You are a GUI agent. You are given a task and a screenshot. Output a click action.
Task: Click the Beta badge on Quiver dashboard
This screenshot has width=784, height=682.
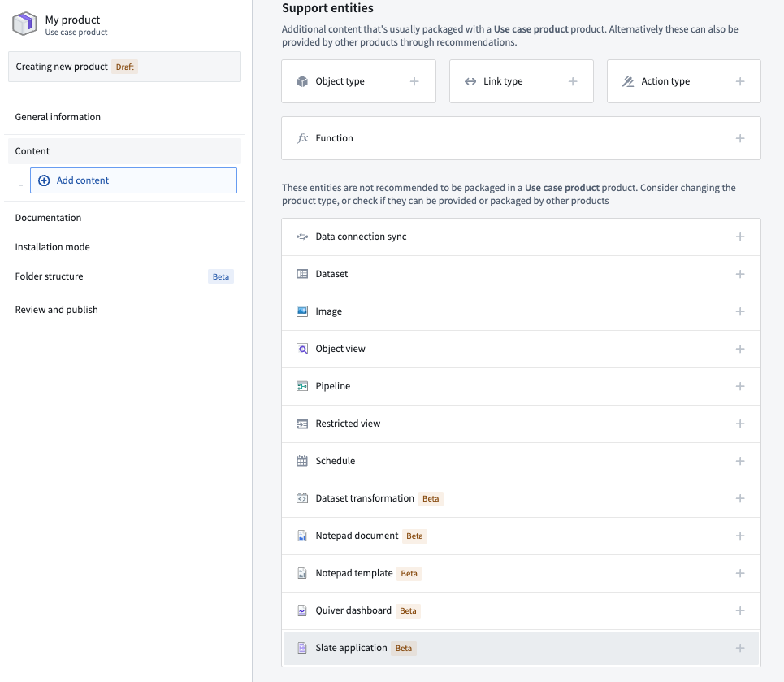[x=408, y=611]
